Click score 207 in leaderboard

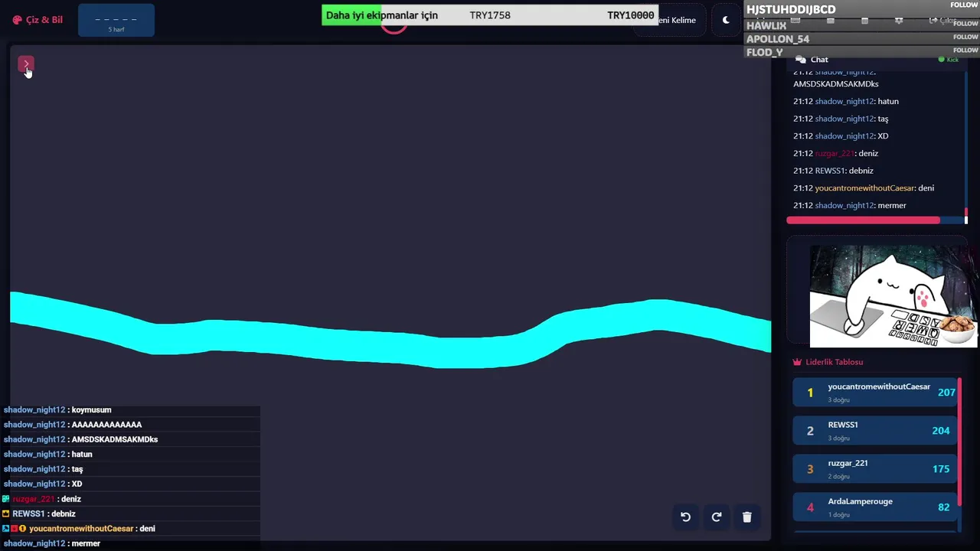[946, 392]
